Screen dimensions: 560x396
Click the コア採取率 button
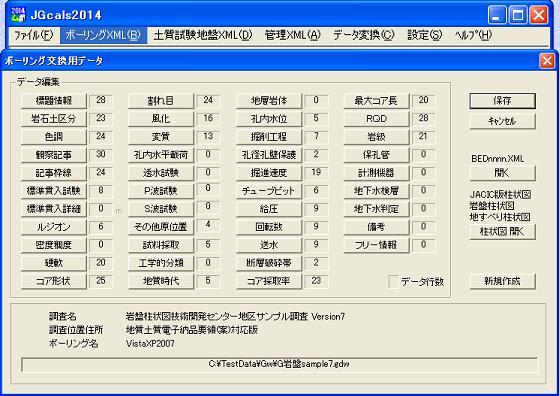[269, 281]
